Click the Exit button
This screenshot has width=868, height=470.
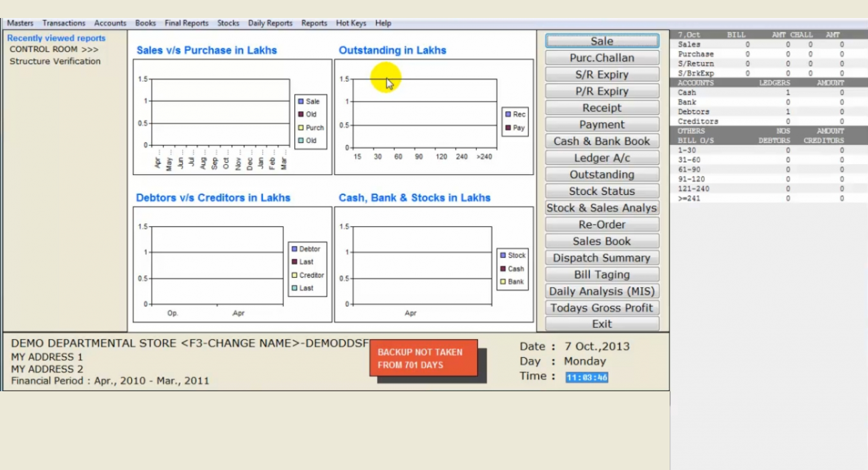click(602, 324)
